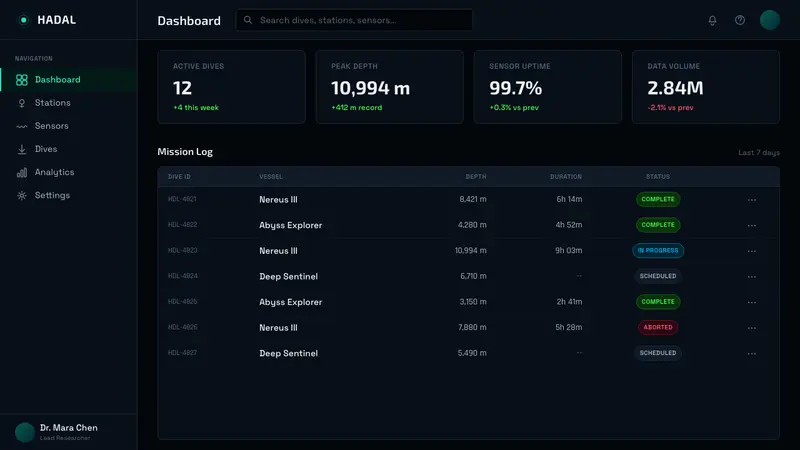Open more options for dive HDL-4826
Viewport: 800px width, 450px height.
coord(752,328)
